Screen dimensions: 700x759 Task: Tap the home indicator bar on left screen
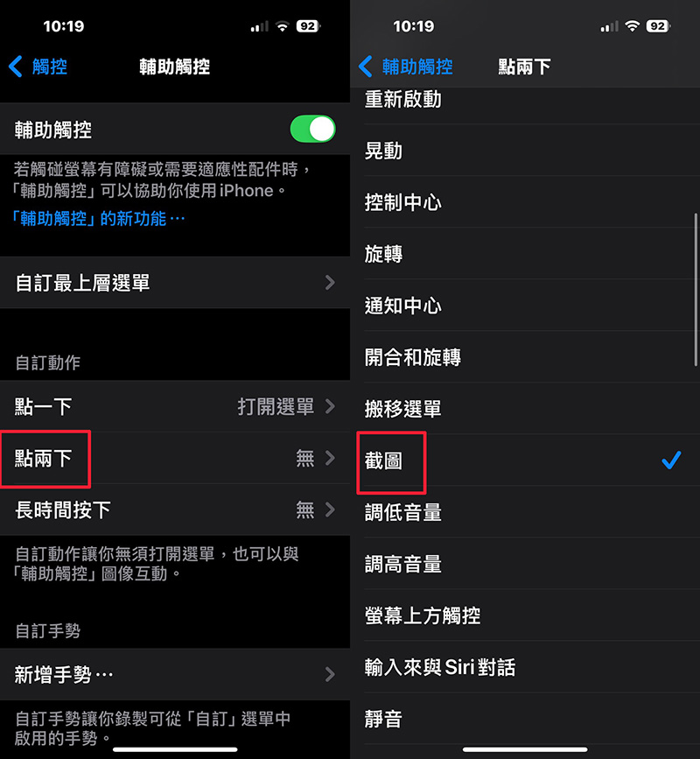pyautogui.click(x=175, y=749)
